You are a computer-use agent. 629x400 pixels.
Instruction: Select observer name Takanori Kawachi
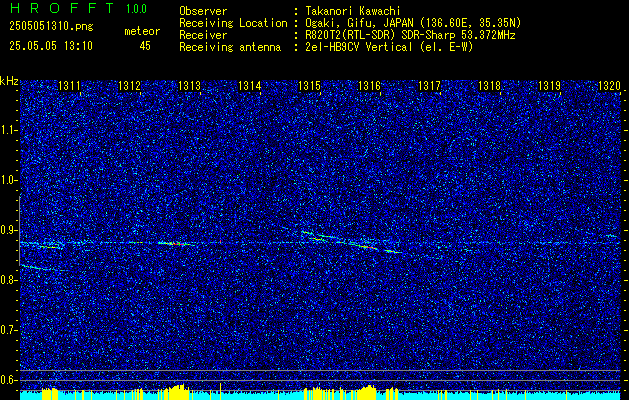tap(353, 11)
